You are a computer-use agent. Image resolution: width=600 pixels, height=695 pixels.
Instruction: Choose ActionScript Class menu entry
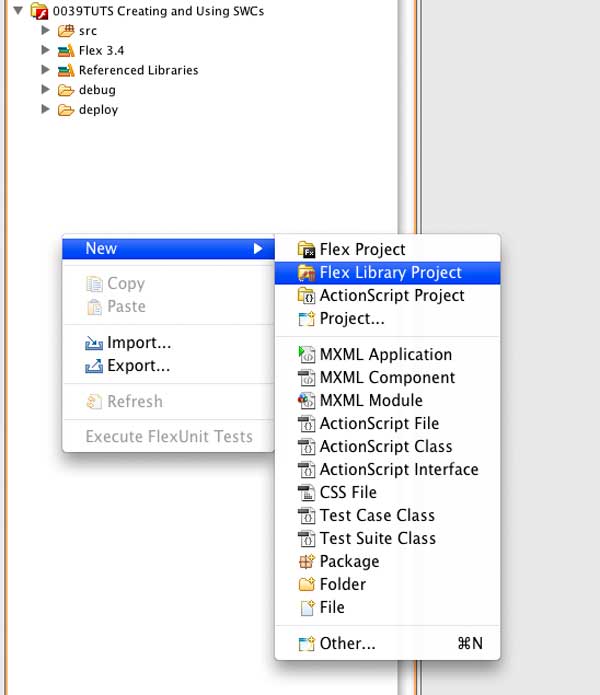[387, 446]
